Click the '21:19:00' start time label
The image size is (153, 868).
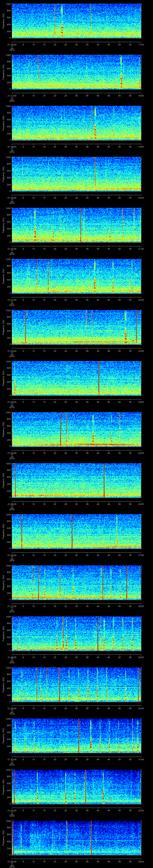point(12,198)
